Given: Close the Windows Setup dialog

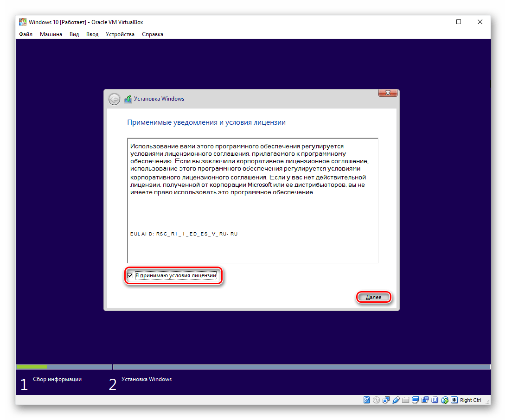Looking at the screenshot, I should 388,93.
